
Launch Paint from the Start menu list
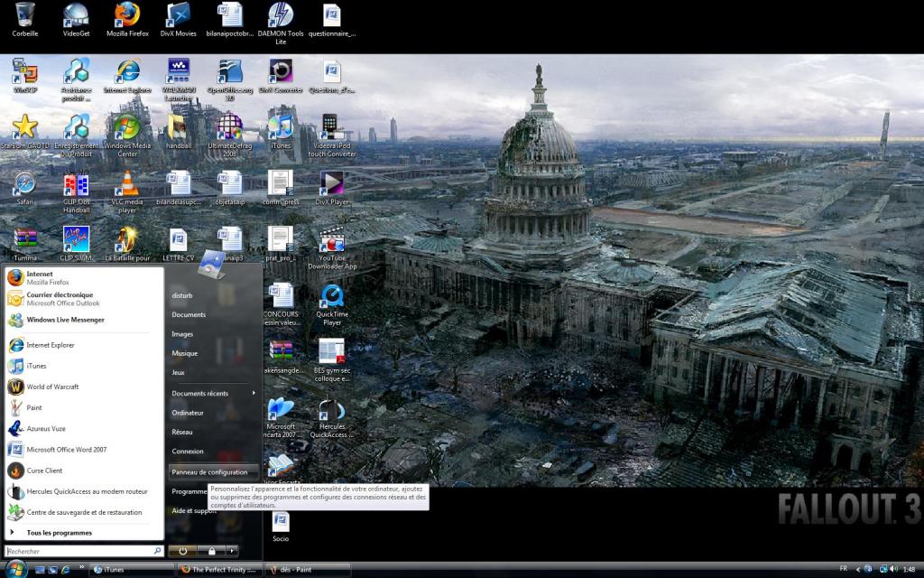(x=84, y=407)
